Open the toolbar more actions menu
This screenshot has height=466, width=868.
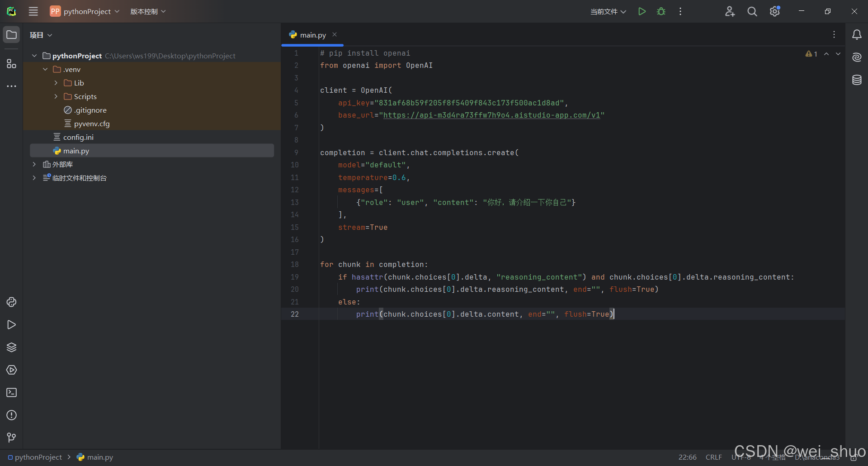click(680, 11)
